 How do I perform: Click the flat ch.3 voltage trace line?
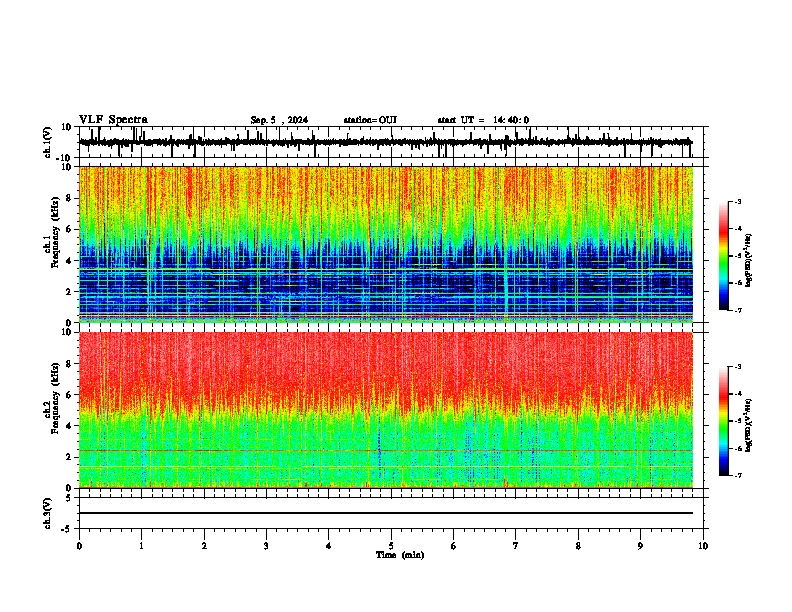[386, 513]
